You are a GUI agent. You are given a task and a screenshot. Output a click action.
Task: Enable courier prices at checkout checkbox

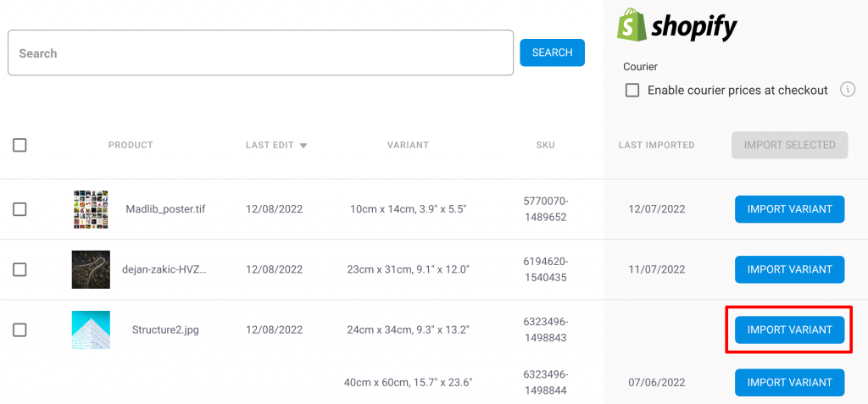tap(632, 90)
